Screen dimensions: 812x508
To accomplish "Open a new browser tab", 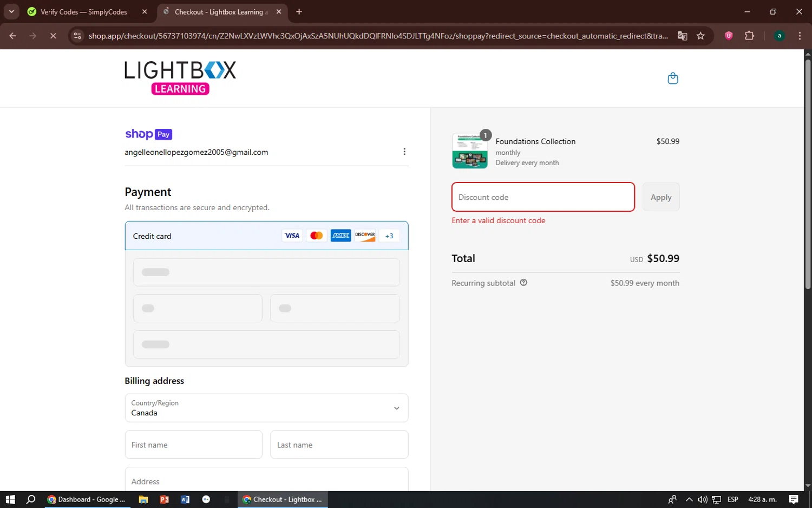I will tap(299, 11).
